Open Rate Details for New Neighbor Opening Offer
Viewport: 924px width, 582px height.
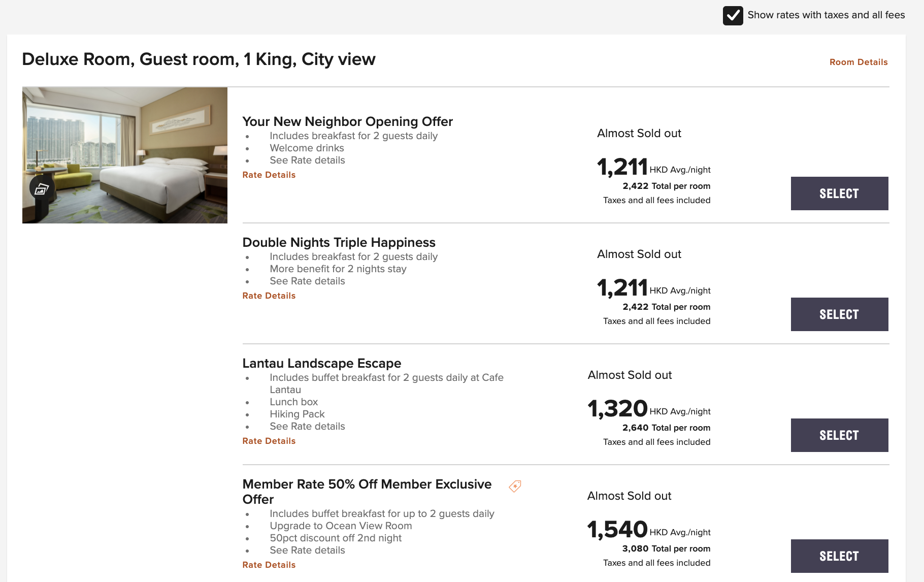[x=269, y=175]
